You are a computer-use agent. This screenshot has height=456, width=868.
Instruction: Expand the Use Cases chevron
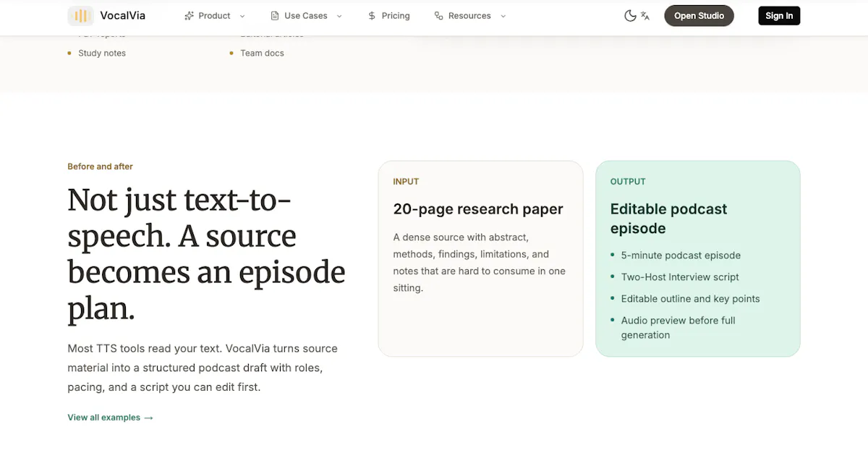point(339,16)
